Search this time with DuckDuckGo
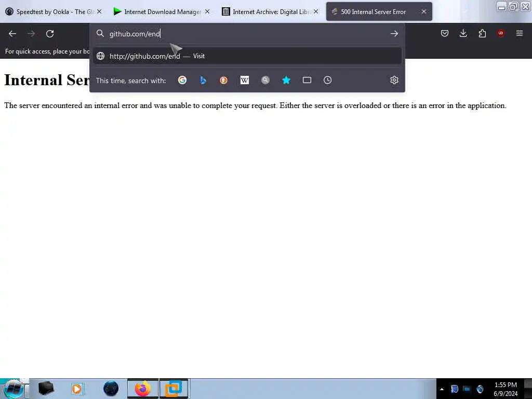This screenshot has height=399, width=532. (223, 80)
